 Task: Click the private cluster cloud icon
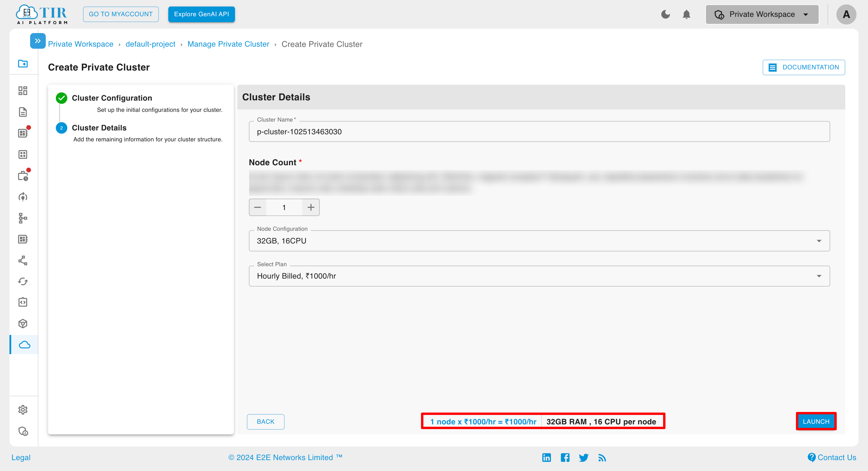(x=23, y=344)
